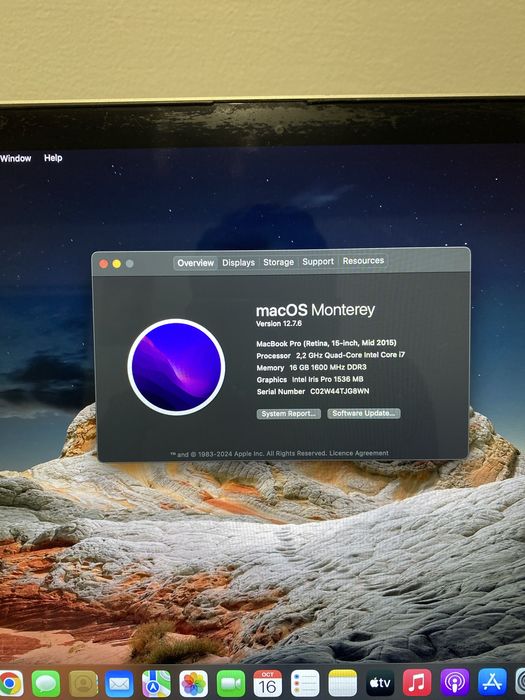Open the Support tab

318,262
